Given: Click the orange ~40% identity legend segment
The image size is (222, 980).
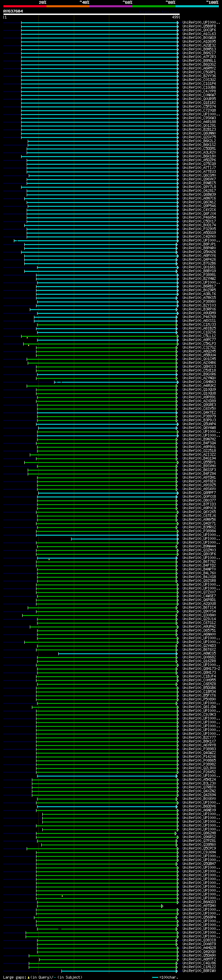Looking at the screenshot, I should coord(68,6).
